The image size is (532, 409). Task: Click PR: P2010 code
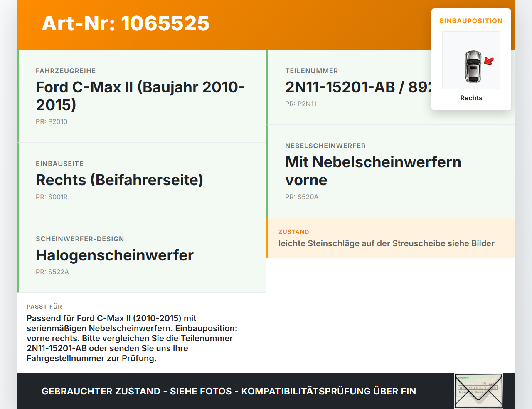point(52,121)
